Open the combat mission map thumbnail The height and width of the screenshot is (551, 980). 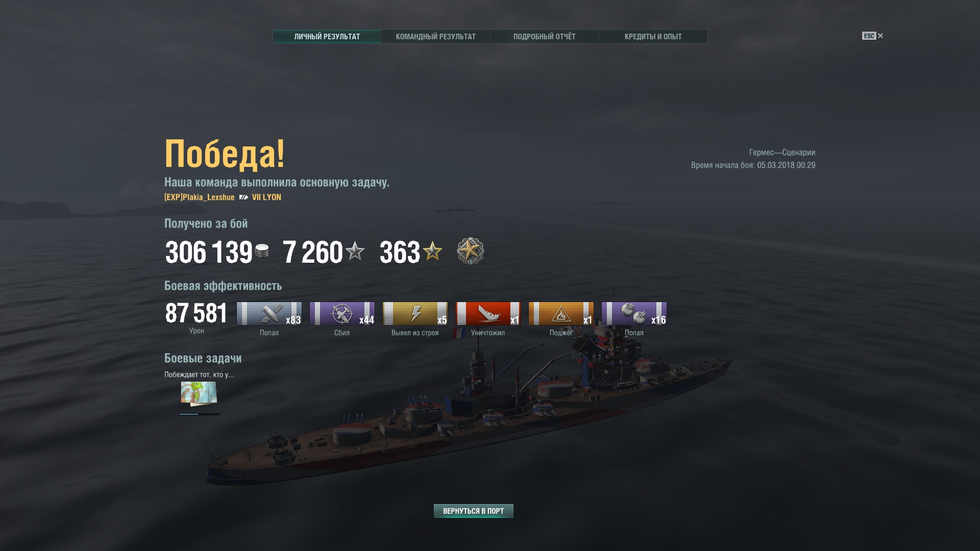click(x=199, y=393)
